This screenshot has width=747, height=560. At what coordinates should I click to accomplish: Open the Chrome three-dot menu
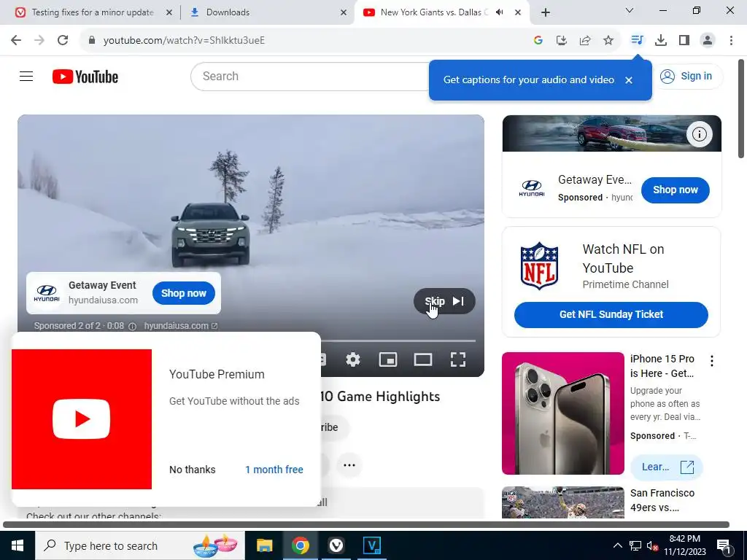click(x=731, y=41)
